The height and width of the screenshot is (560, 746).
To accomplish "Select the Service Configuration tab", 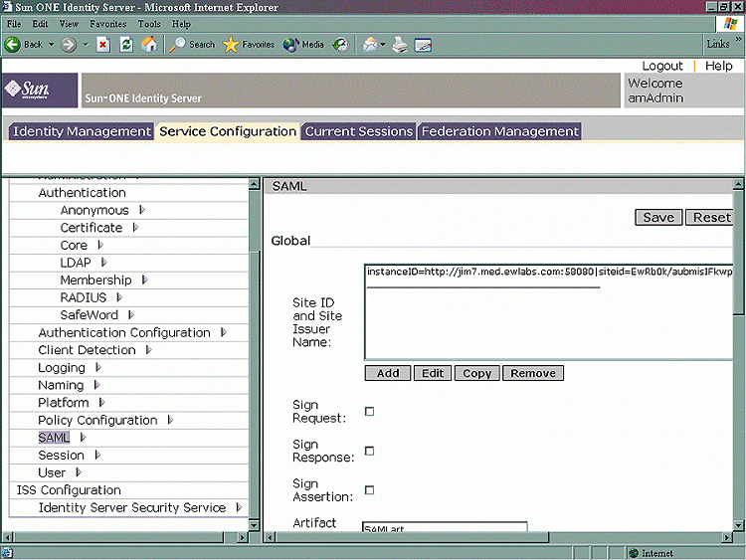I will pyautogui.click(x=228, y=131).
